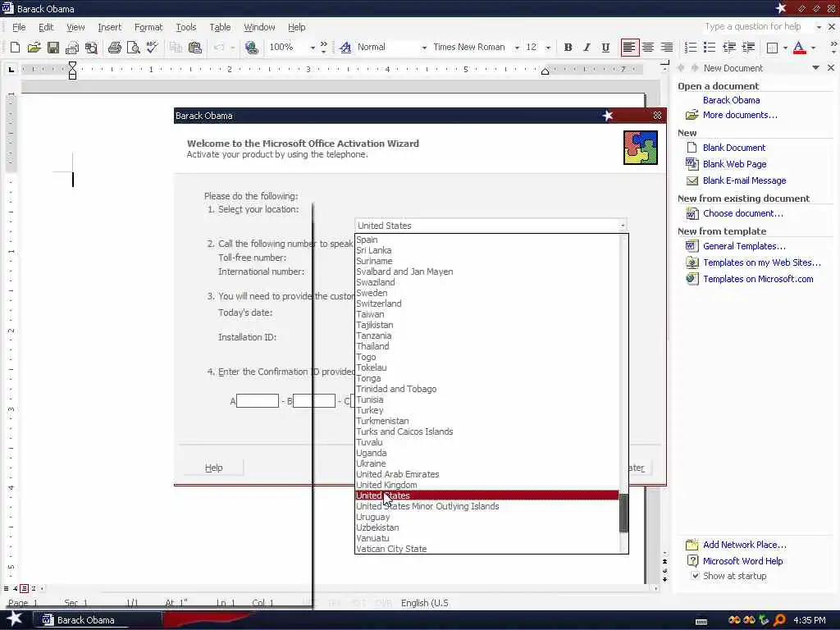Viewport: 840px width, 630px height.
Task: Uncheck the Show at startup checkbox
Action: click(695, 576)
